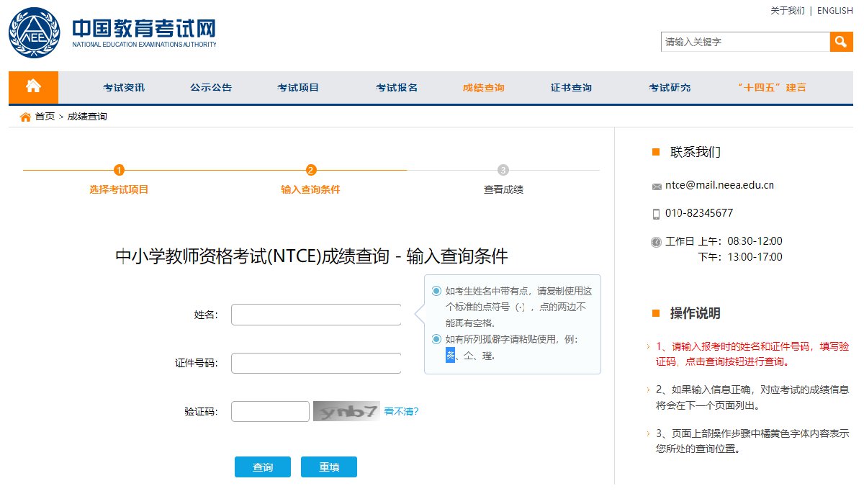Screen dimensions: 864x504
Task: Click the clock icon beside 工作日
Action: click(656, 242)
